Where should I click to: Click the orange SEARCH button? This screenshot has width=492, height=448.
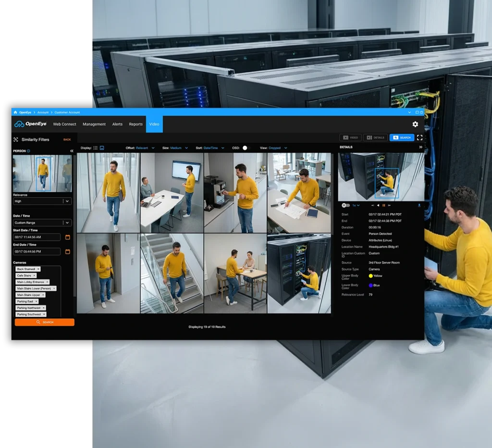tap(45, 322)
